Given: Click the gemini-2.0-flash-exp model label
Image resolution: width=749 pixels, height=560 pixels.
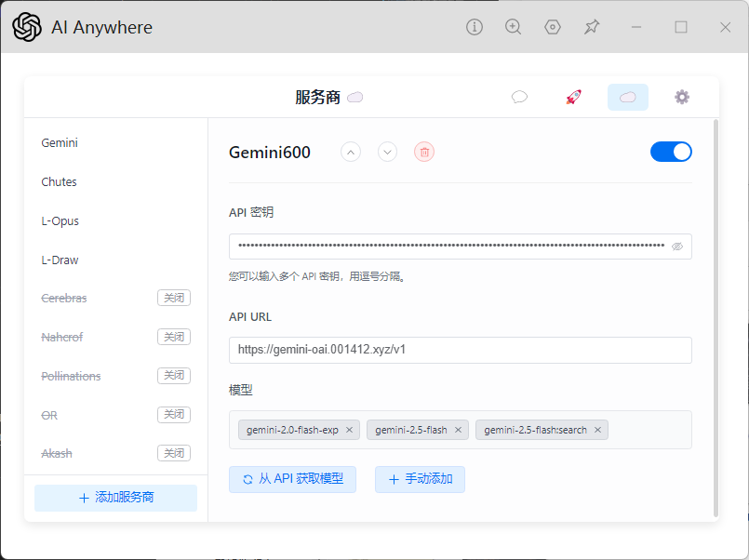Looking at the screenshot, I should tap(292, 430).
